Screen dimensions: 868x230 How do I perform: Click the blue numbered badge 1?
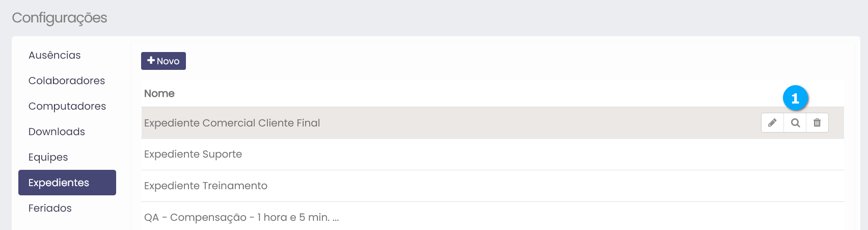point(795,98)
